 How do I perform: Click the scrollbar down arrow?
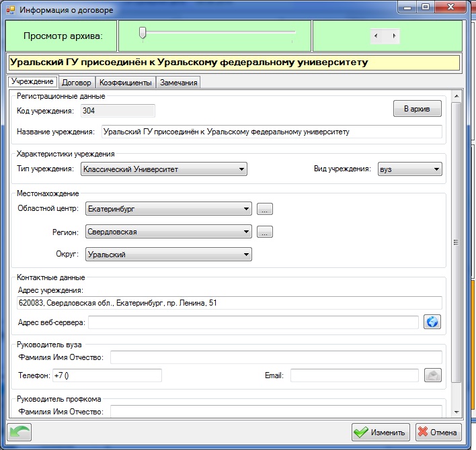[x=457, y=412]
